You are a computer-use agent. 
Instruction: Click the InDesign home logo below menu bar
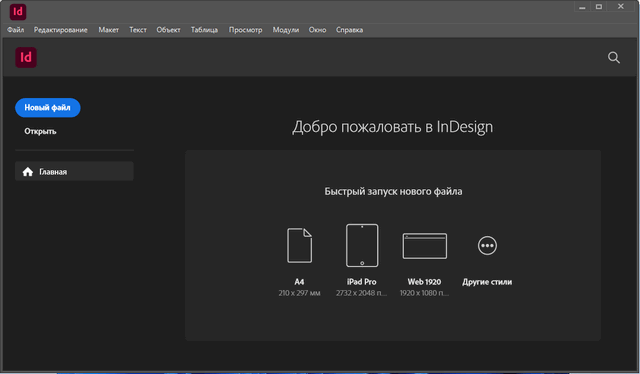click(26, 57)
